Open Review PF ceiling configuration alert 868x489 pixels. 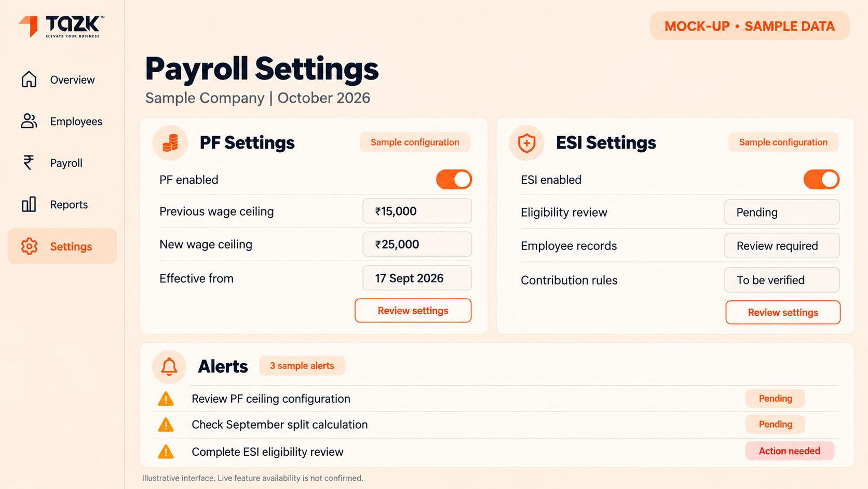271,399
